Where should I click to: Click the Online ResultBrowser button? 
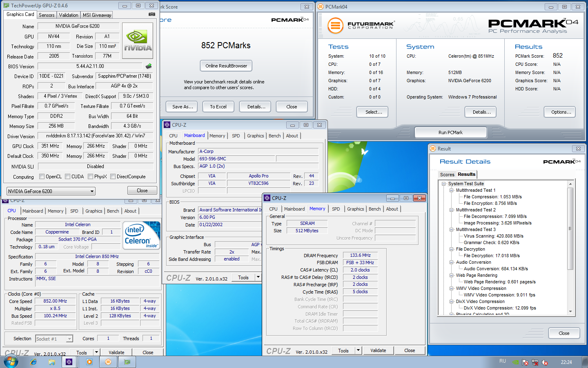pos(226,66)
